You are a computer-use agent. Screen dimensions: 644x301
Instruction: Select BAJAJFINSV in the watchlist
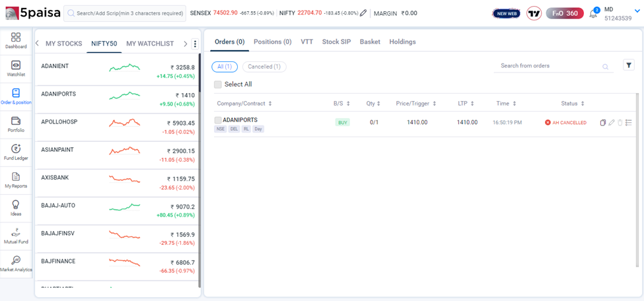117,239
